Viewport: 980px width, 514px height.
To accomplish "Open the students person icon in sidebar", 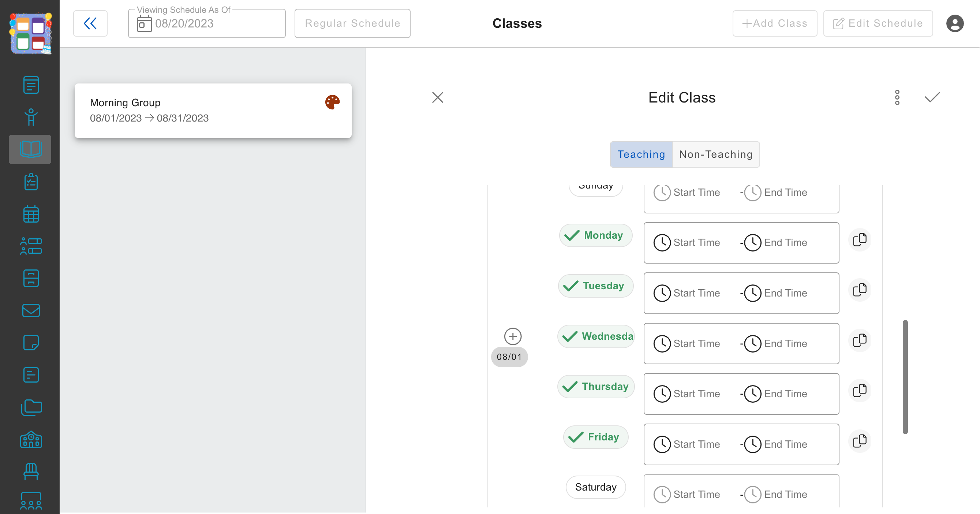I will pyautogui.click(x=31, y=117).
